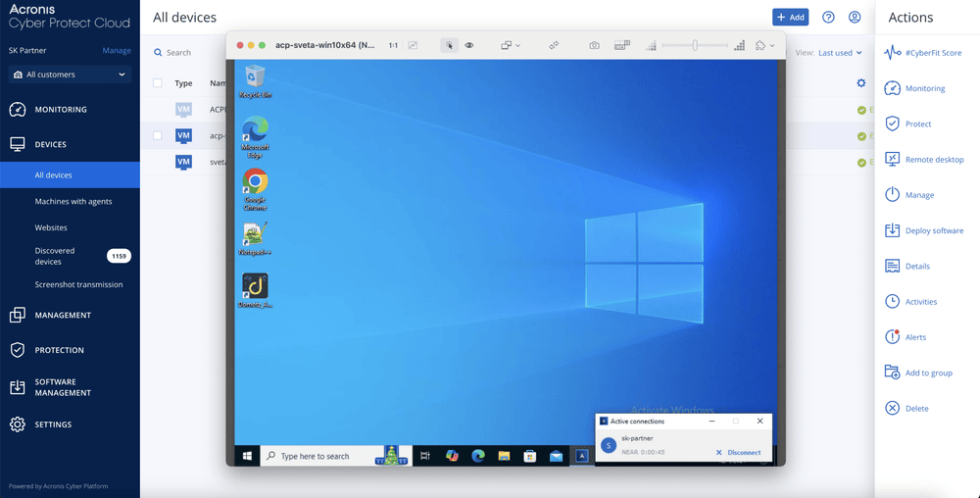980x498 pixels.
Task: Expand the All customers dropdown
Action: [70, 75]
